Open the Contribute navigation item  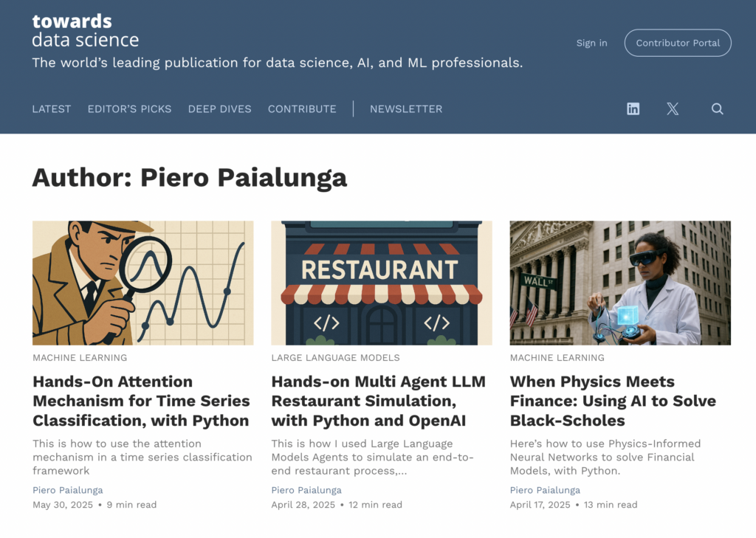(x=302, y=108)
